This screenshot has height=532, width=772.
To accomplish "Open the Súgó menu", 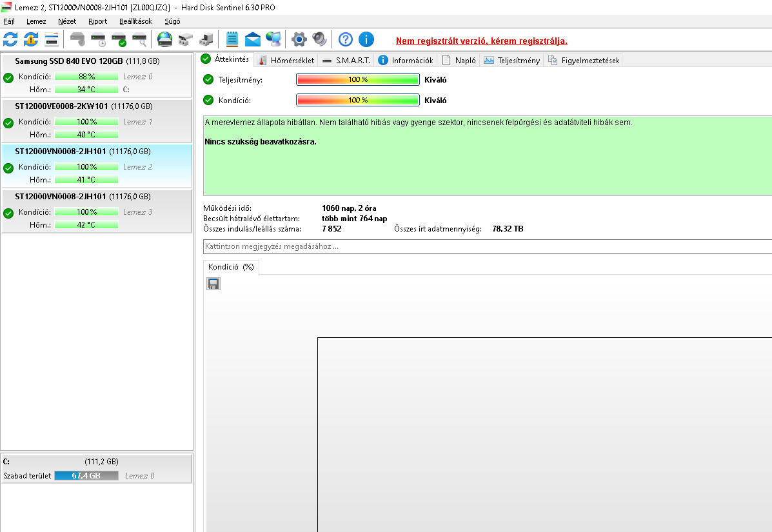I will (172, 21).
